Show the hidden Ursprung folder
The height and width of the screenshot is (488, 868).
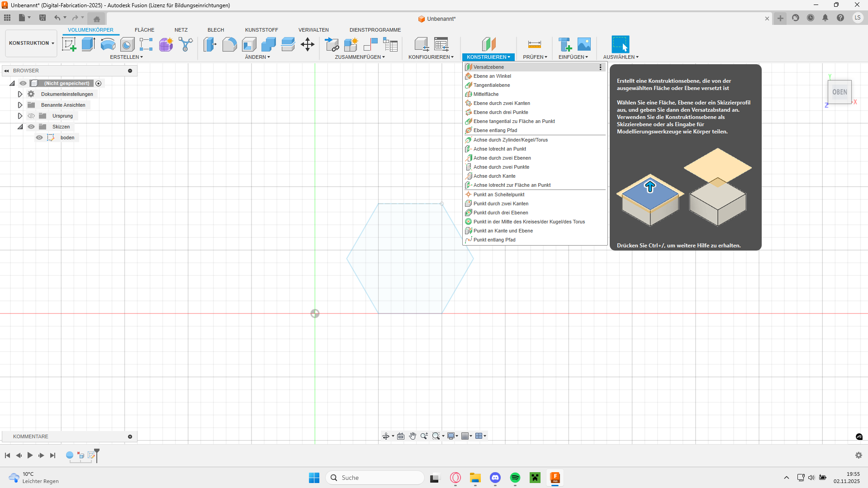tap(31, 116)
